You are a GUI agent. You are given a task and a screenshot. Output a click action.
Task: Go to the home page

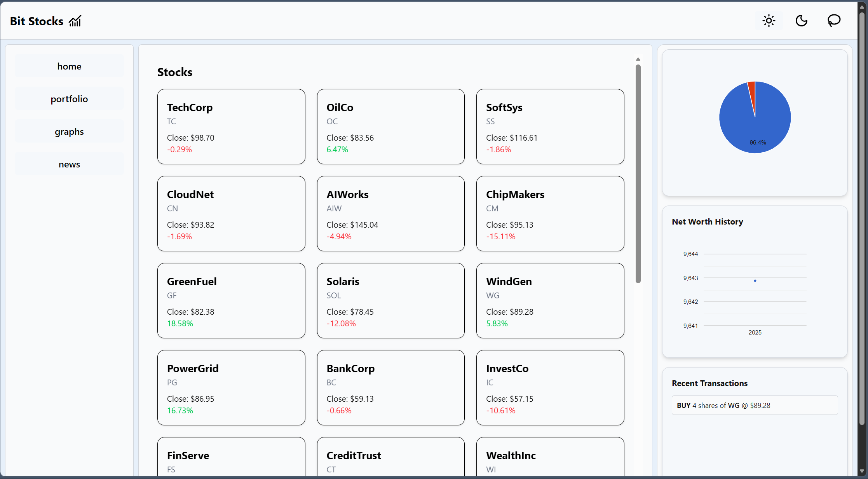point(69,66)
